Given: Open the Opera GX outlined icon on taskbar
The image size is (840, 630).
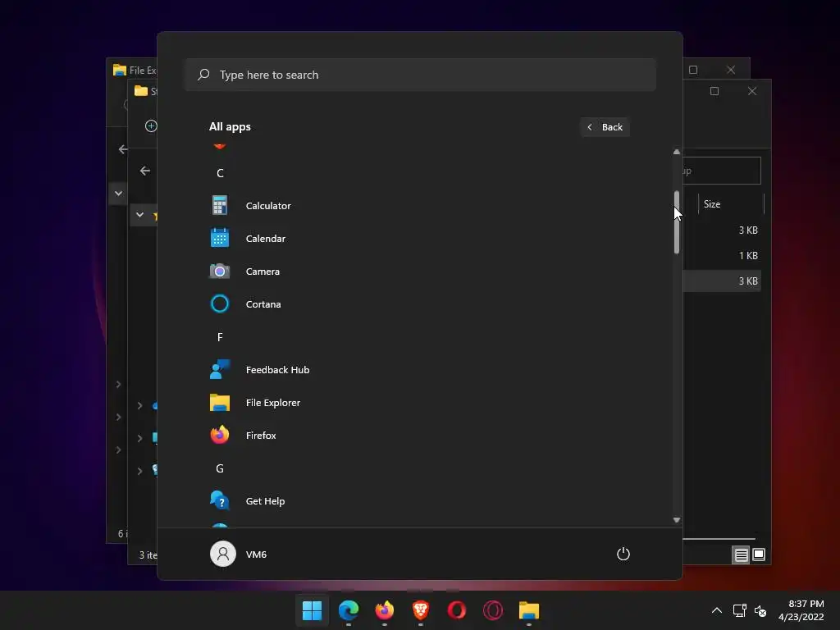Looking at the screenshot, I should (x=493, y=610).
